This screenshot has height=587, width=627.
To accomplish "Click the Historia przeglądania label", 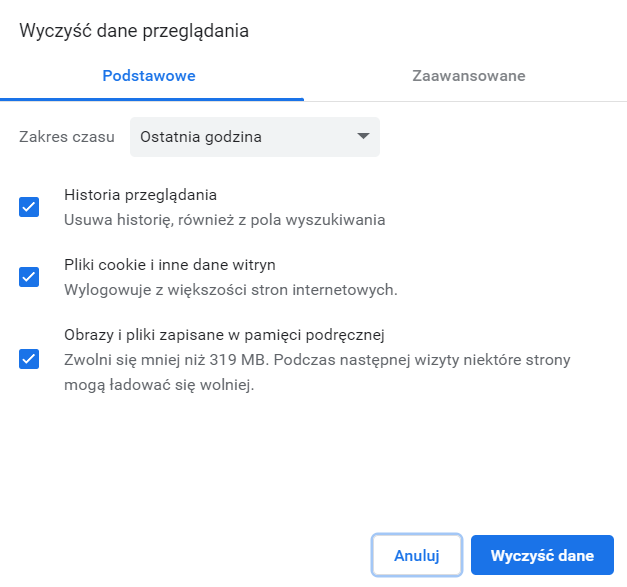I will click(140, 195).
